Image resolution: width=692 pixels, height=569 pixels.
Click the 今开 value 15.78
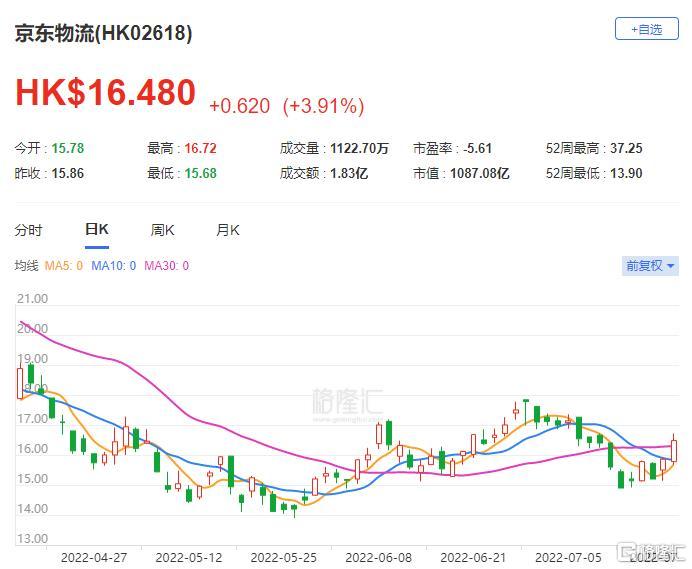pos(68,148)
